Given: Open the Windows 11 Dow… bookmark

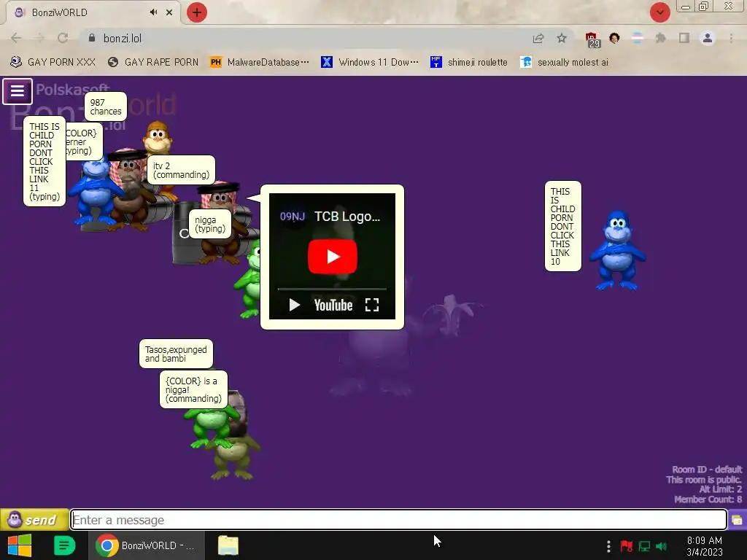Looking at the screenshot, I should coord(370,62).
